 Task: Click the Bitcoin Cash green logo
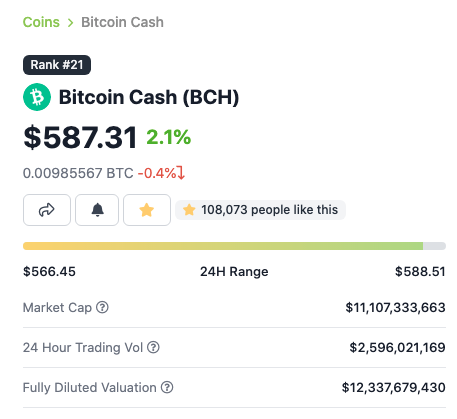point(37,97)
